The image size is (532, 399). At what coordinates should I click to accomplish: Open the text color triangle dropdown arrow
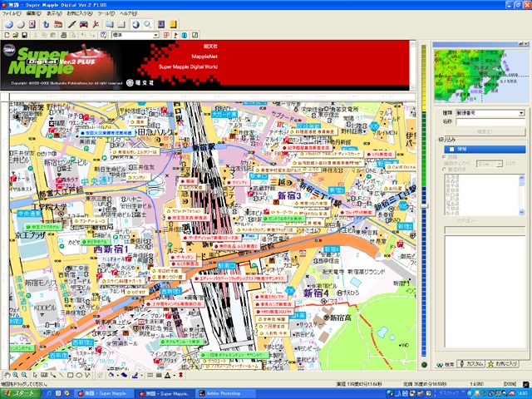coord(174,375)
